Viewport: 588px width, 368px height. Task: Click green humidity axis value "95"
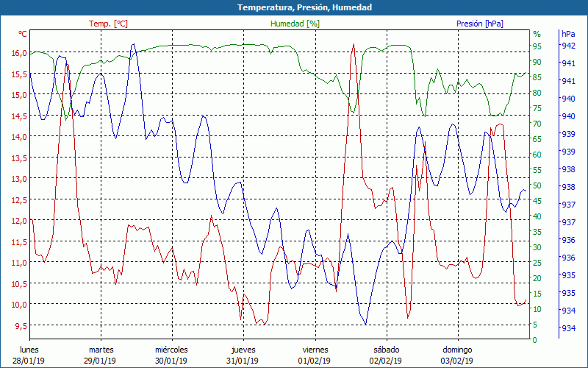(537, 46)
